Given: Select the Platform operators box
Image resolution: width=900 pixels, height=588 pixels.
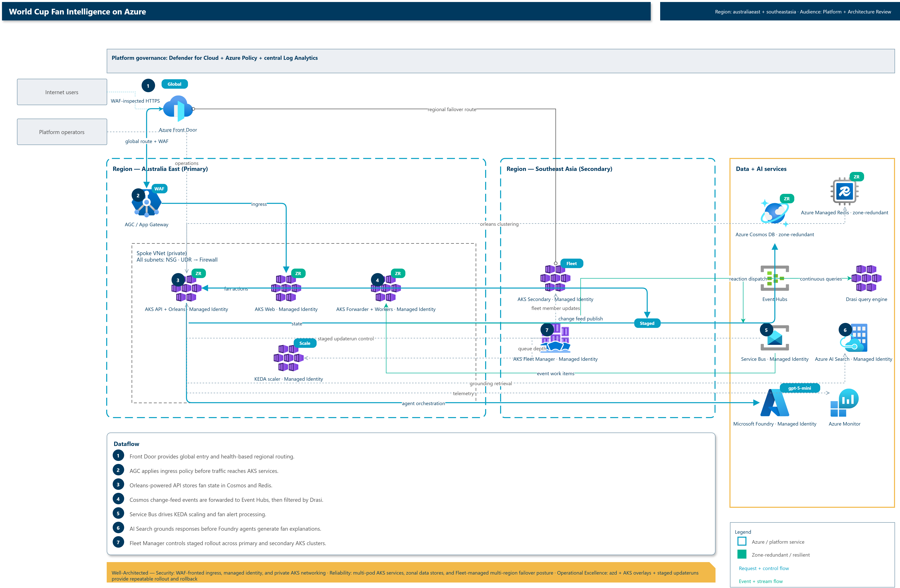Looking at the screenshot, I should pyautogui.click(x=62, y=132).
